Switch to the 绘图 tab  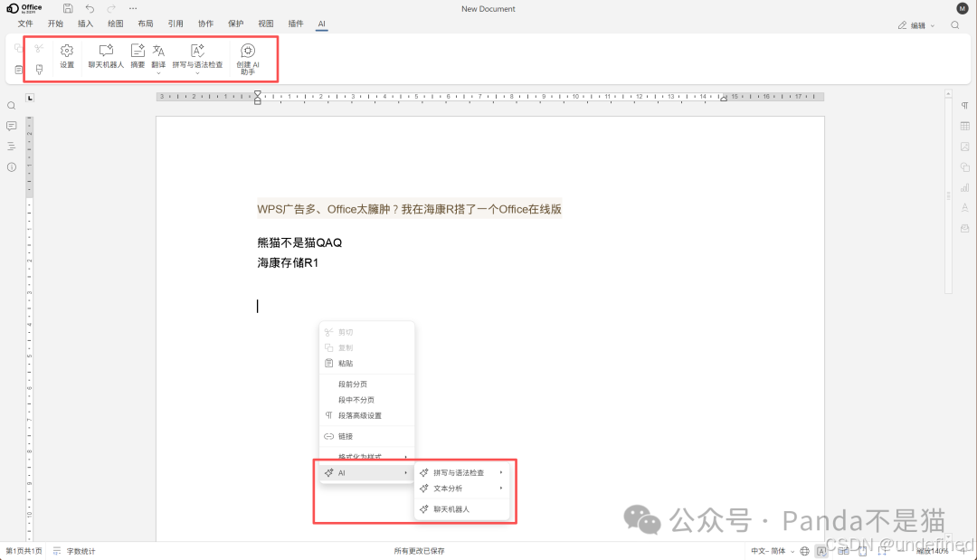115,24
